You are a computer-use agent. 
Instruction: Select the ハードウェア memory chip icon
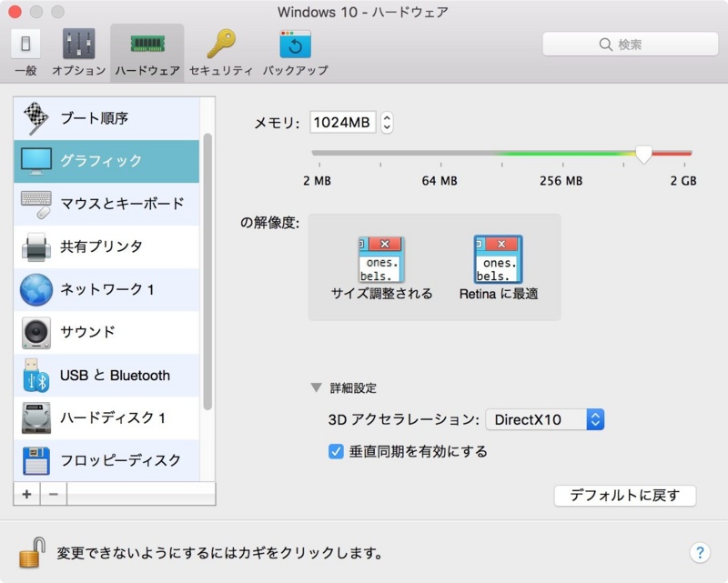147,44
